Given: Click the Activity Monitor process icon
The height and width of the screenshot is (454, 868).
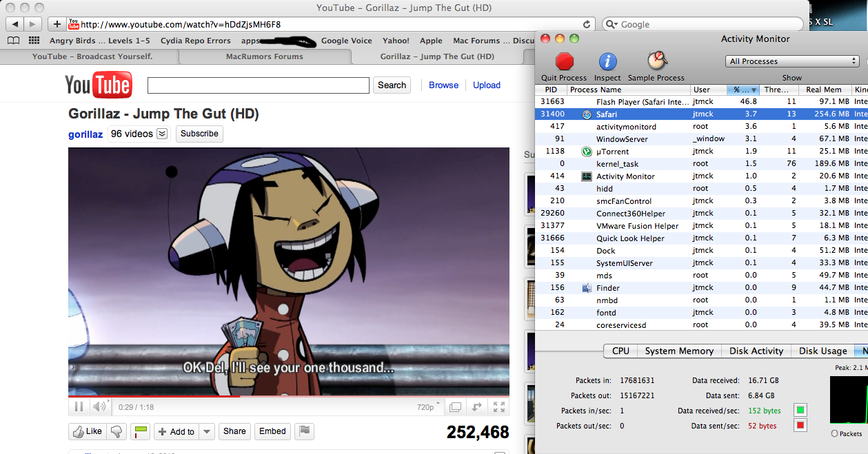Looking at the screenshot, I should pyautogui.click(x=587, y=176).
